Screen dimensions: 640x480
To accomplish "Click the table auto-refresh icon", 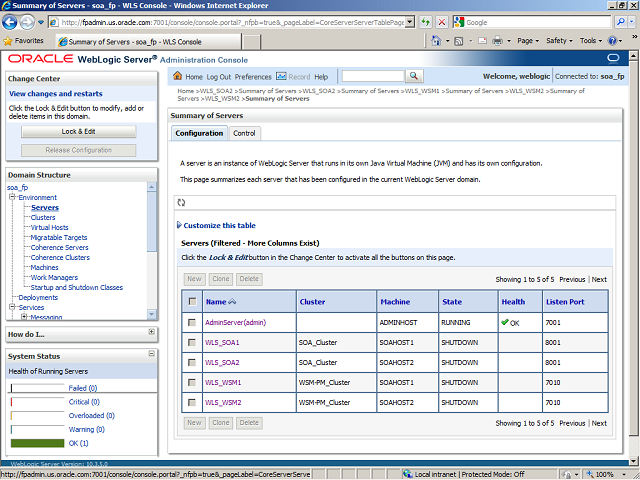I will tap(181, 202).
